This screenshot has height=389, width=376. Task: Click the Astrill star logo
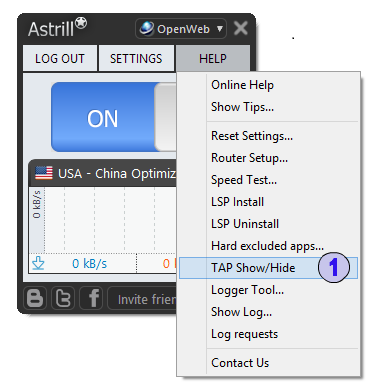point(81,23)
